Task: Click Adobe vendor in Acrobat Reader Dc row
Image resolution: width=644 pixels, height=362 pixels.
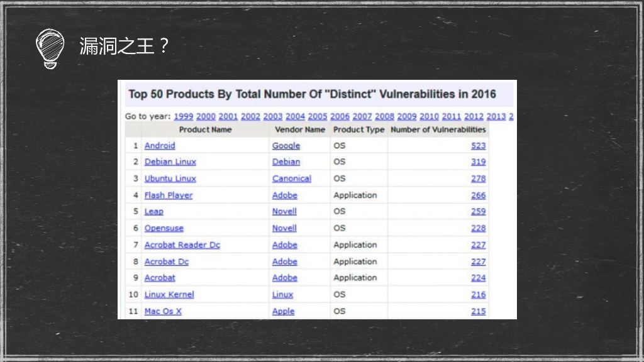Action: click(x=285, y=245)
